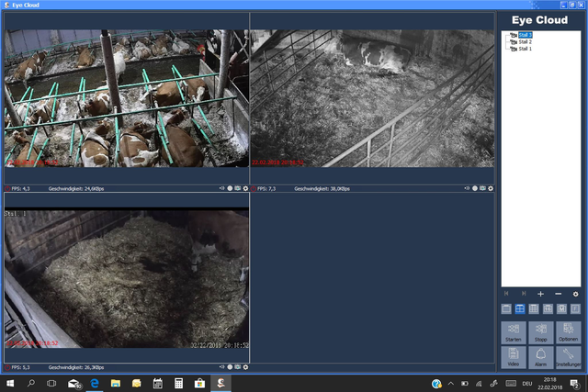Switch to four-camera grid layout
This screenshot has height=392, width=588.
point(520,309)
